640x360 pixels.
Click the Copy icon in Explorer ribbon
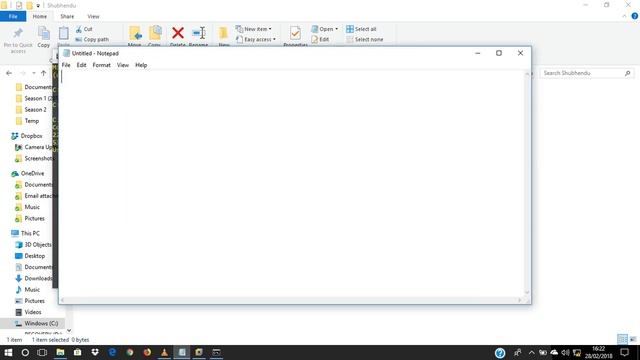click(x=44, y=33)
